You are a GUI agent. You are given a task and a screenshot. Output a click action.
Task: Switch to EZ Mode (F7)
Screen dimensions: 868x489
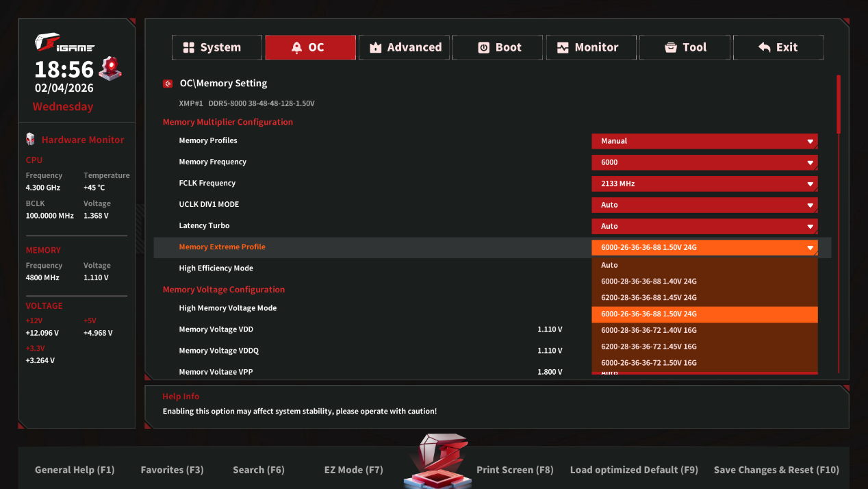pos(353,470)
